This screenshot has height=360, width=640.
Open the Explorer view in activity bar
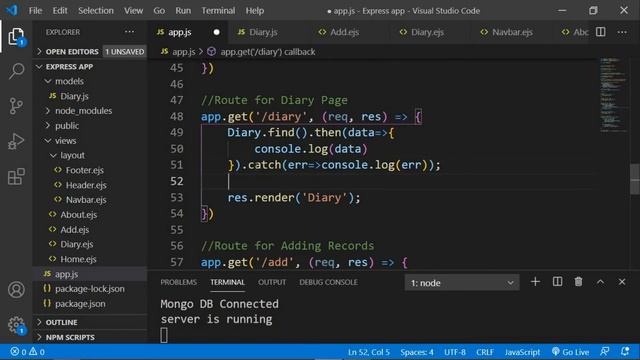16,37
